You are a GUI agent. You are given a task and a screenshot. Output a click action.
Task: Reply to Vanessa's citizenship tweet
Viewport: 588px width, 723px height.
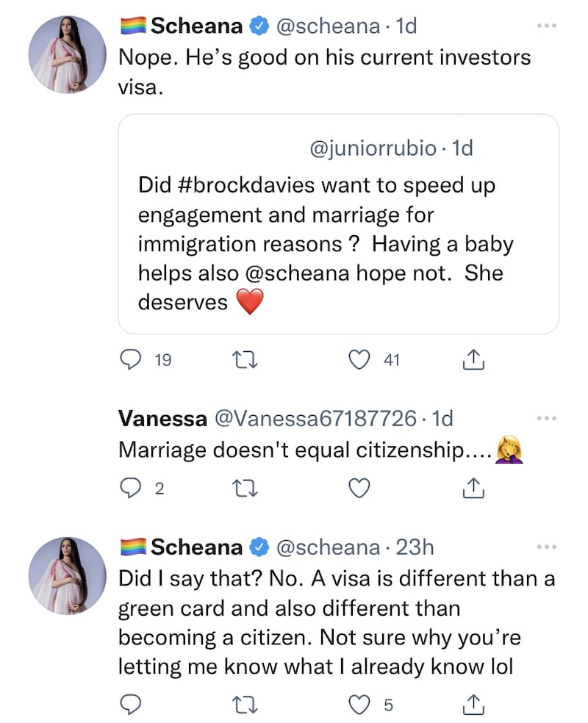(x=130, y=487)
